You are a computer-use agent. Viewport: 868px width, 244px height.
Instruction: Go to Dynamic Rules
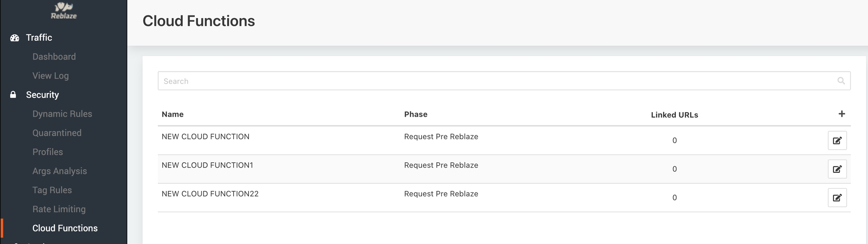coord(62,114)
